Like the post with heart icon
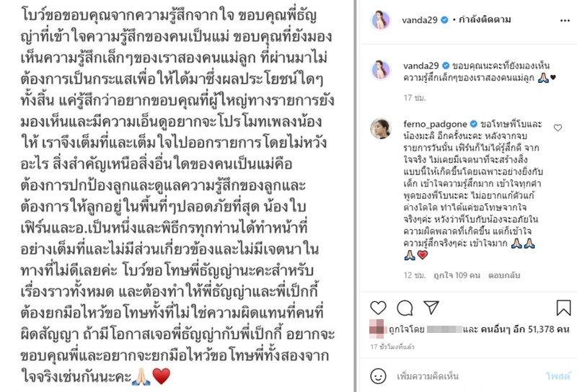The width and height of the screenshot is (577, 392). (x=378, y=308)
